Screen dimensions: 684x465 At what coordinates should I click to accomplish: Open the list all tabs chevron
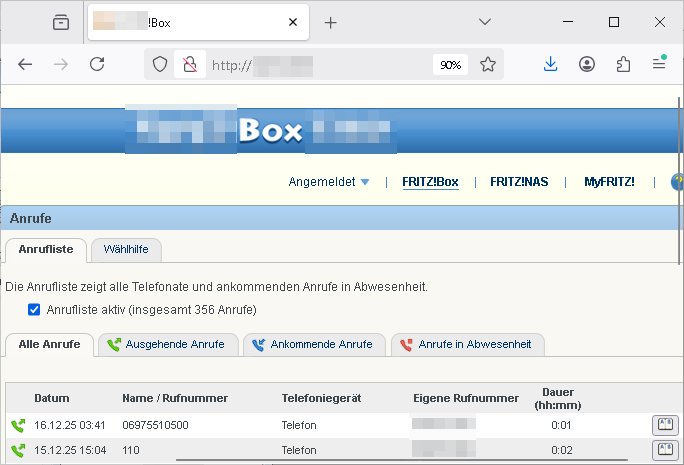tap(485, 22)
